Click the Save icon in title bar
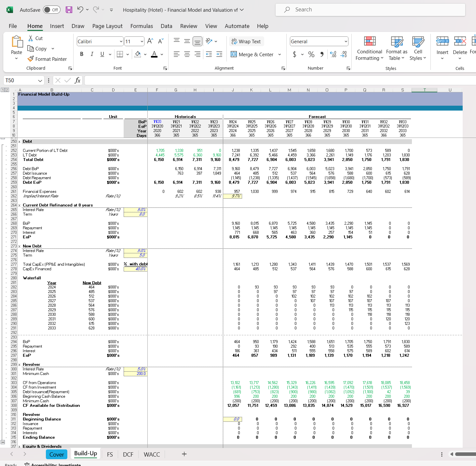 [69, 10]
